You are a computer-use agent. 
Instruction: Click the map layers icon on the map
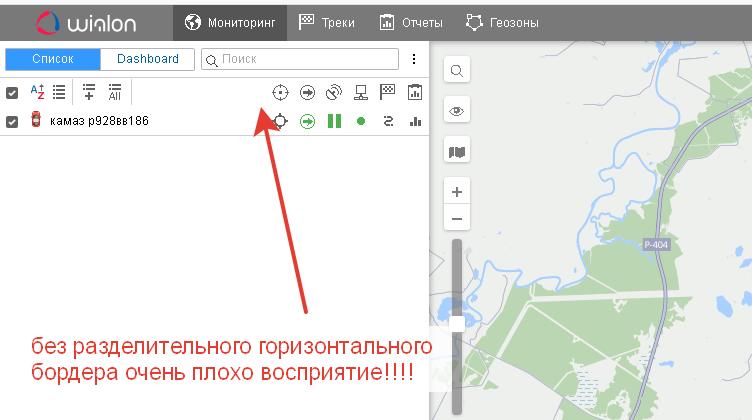(x=457, y=152)
